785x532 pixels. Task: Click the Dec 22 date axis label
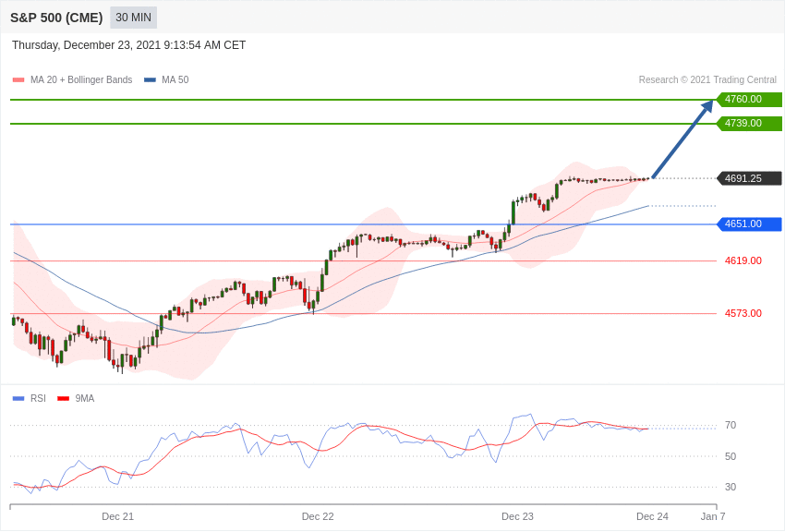coord(318,516)
